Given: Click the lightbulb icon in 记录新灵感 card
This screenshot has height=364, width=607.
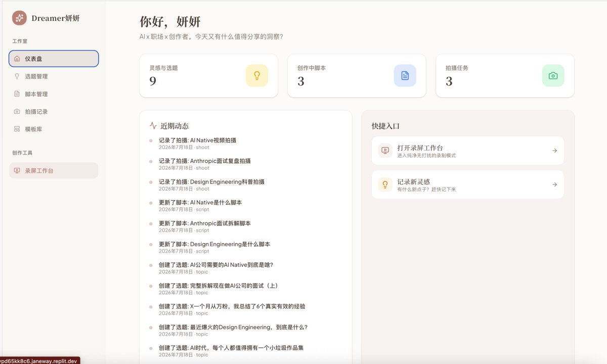Looking at the screenshot, I should click(x=385, y=184).
